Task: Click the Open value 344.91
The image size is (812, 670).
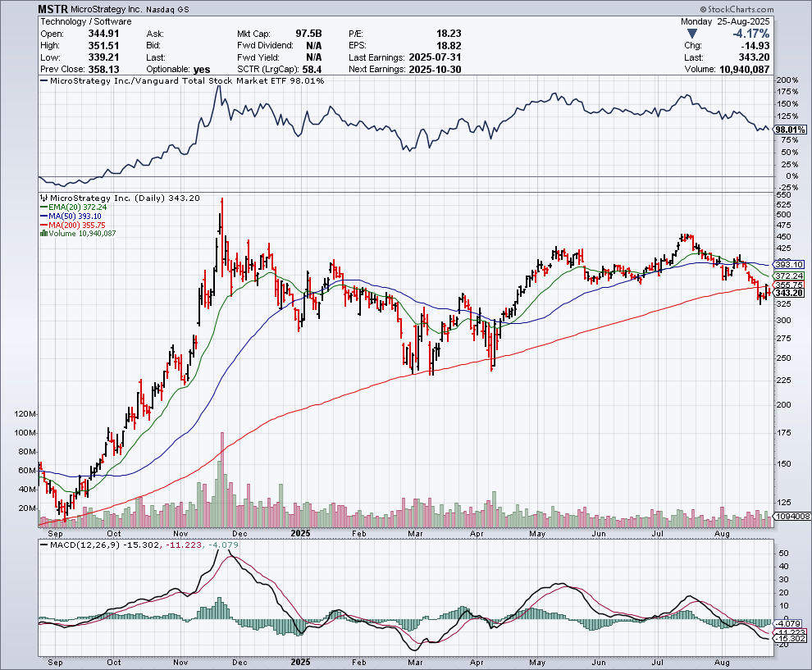Action: 103,34
